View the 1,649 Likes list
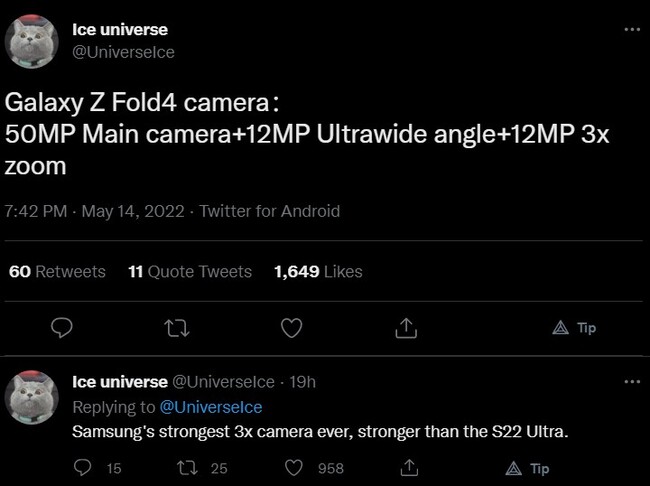 pos(317,271)
